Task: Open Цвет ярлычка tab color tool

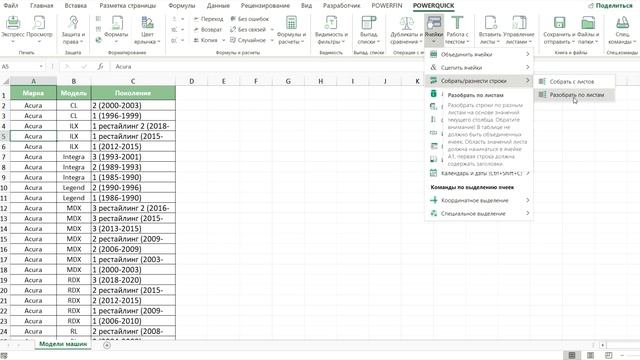Action: point(147,29)
